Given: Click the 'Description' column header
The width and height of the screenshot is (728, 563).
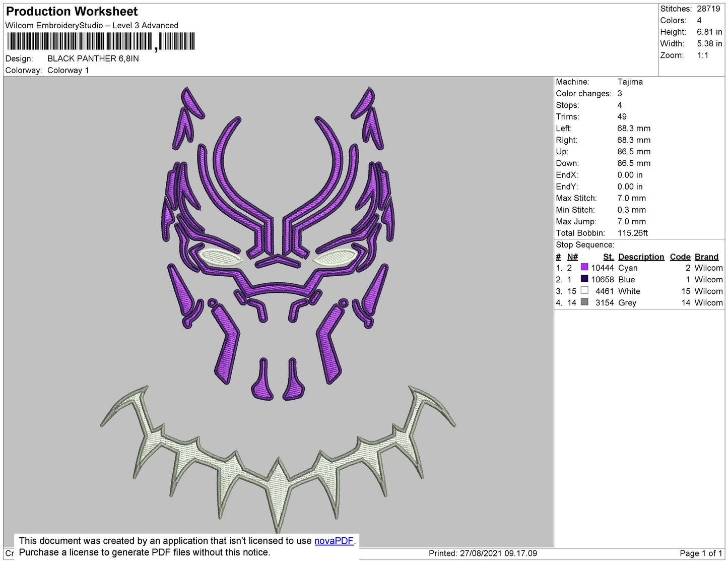Looking at the screenshot, I should click(641, 257).
